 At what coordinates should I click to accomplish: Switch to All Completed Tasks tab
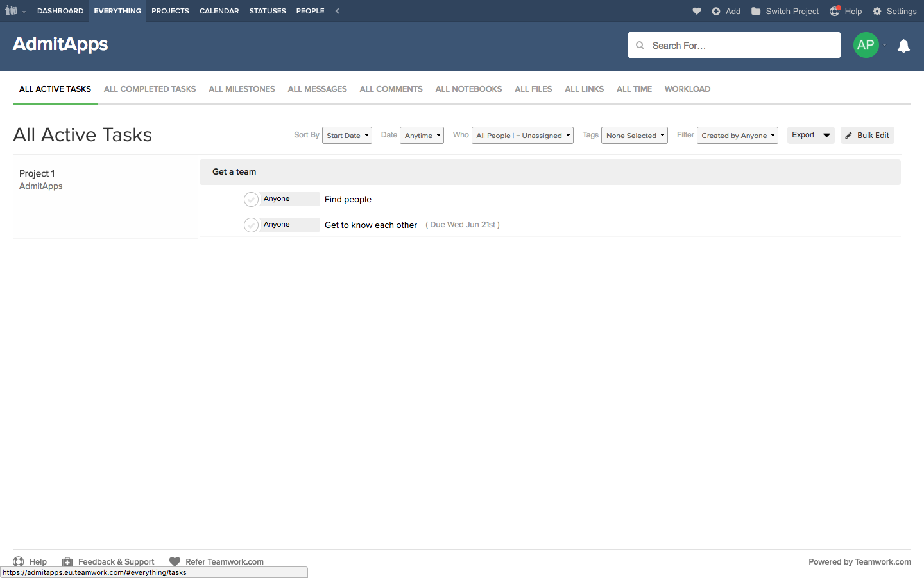tap(150, 89)
